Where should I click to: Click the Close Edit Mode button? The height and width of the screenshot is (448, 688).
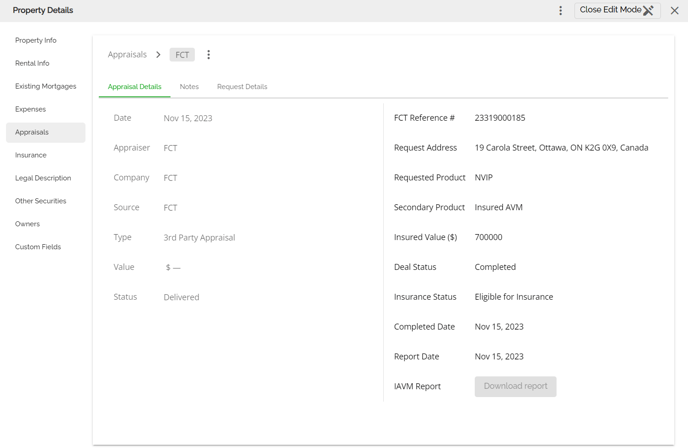click(x=617, y=10)
